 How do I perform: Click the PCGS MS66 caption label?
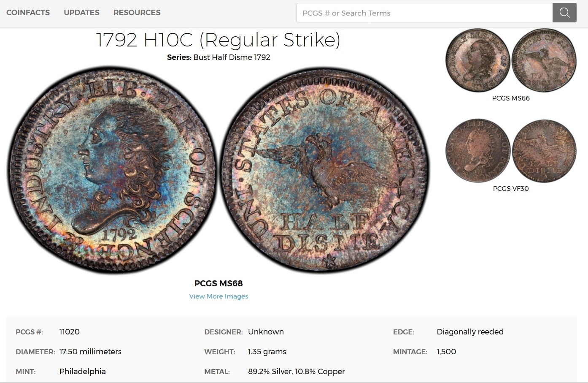pyautogui.click(x=511, y=98)
